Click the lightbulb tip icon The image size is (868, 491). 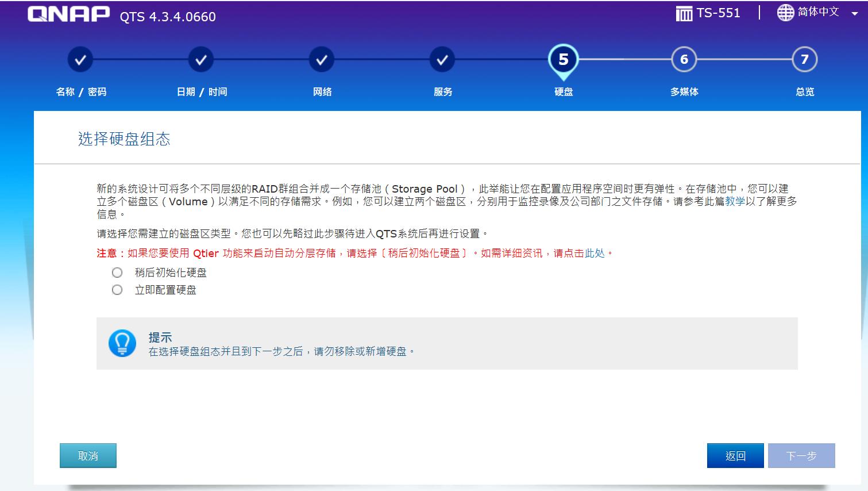coord(122,343)
